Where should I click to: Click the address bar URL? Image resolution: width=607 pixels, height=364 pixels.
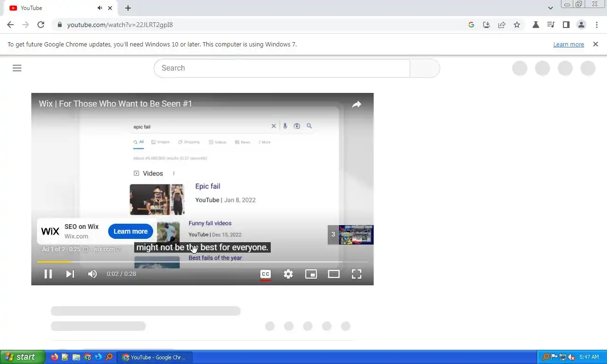coord(120,25)
